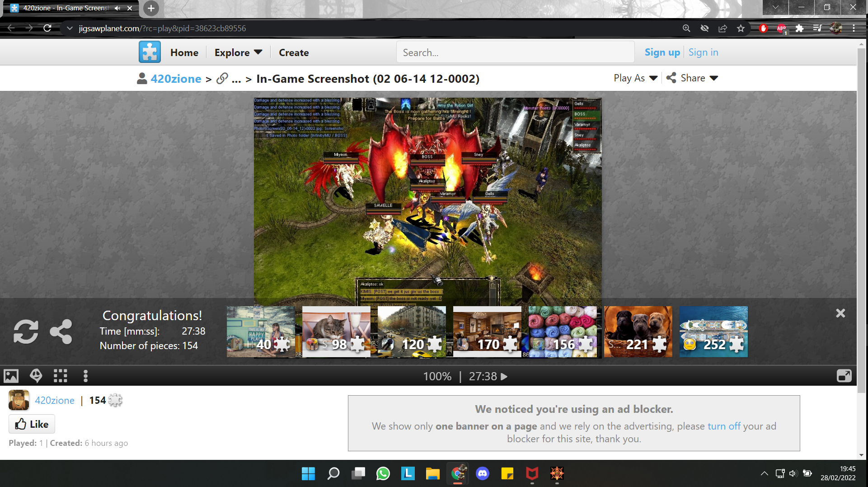Show the puzzle image preview
Screen dimensions: 868x487
coord(11,376)
